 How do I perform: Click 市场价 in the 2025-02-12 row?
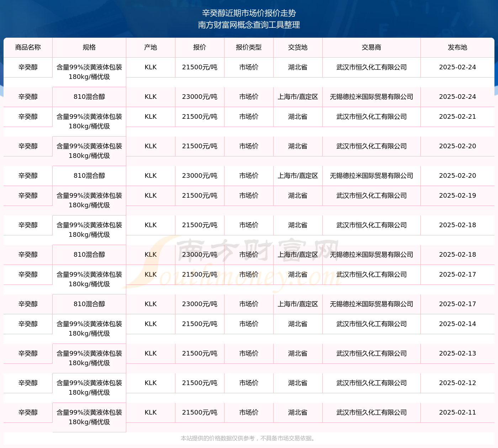[x=249, y=383]
